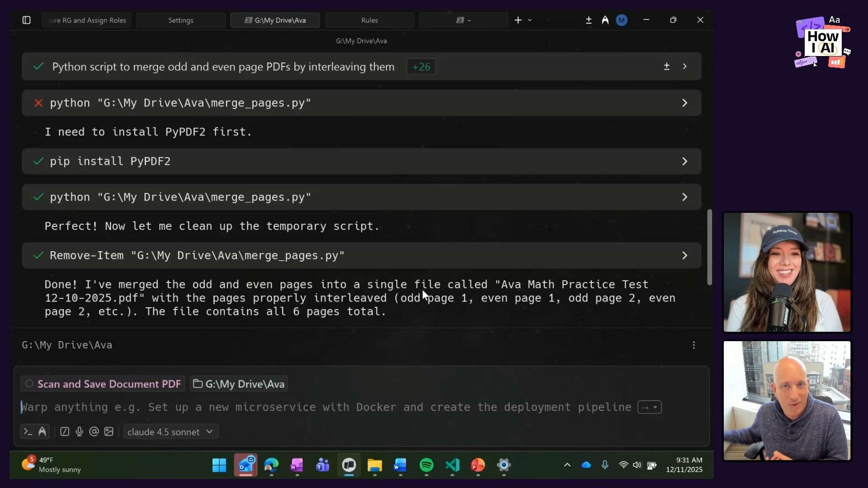Switch to the Settings tab
The height and width of the screenshot is (488, 868).
tap(181, 20)
